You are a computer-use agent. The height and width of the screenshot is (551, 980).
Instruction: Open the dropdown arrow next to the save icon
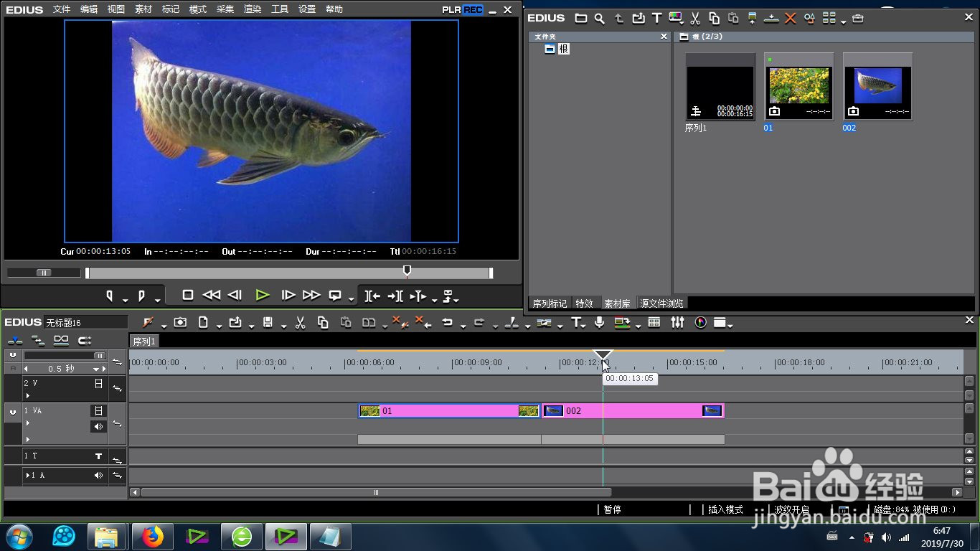click(x=283, y=326)
